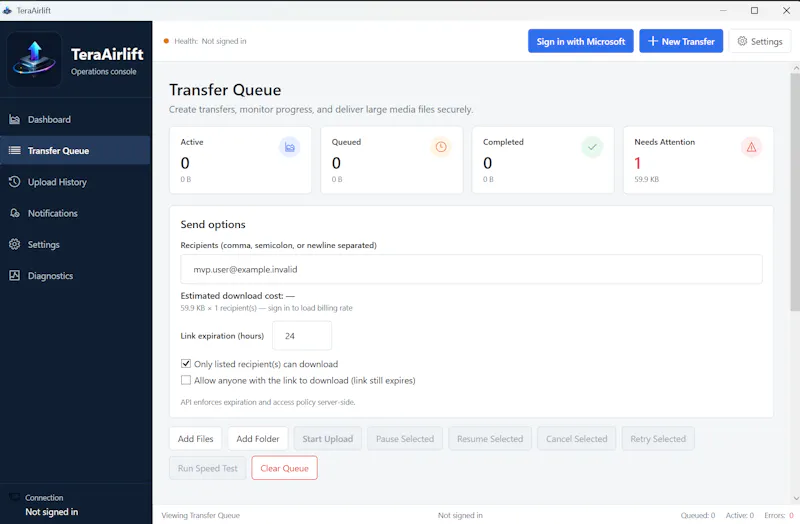Click the TeraAirlift logo in sidebar
The width and height of the screenshot is (800, 524).
point(34,59)
